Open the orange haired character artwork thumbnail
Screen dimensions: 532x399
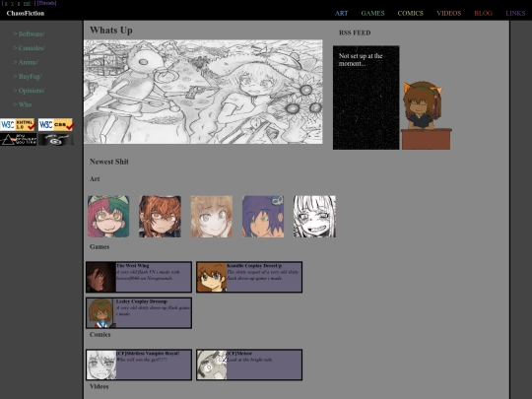tap(160, 217)
